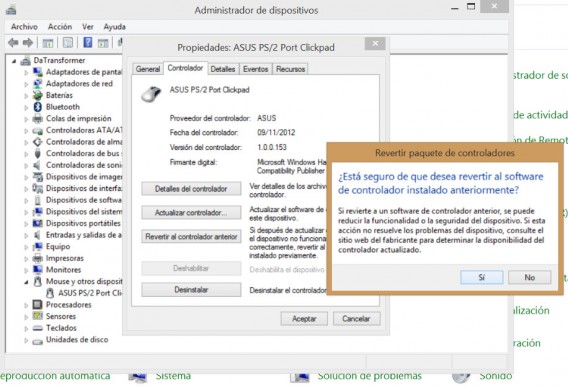Select the Baterías battery icon

pyautogui.click(x=38, y=95)
